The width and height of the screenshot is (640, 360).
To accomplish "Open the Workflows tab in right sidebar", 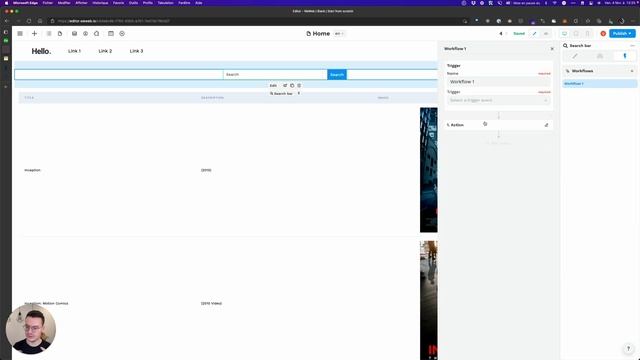I will pos(625,56).
